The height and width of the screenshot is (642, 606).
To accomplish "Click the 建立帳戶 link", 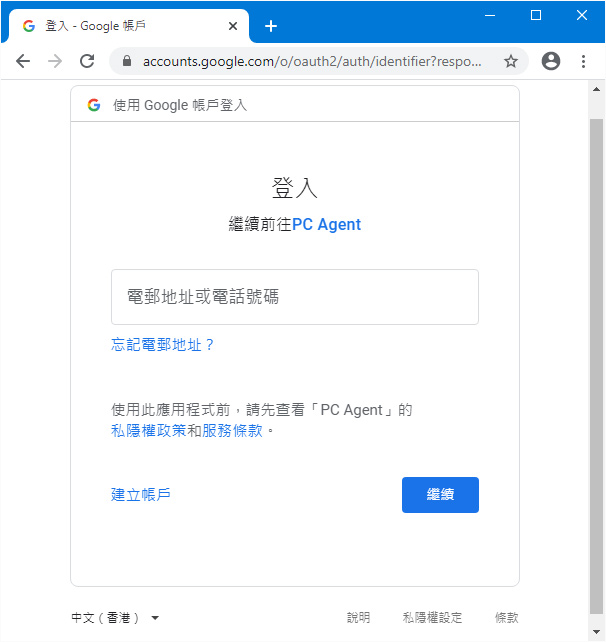I will pyautogui.click(x=140, y=495).
